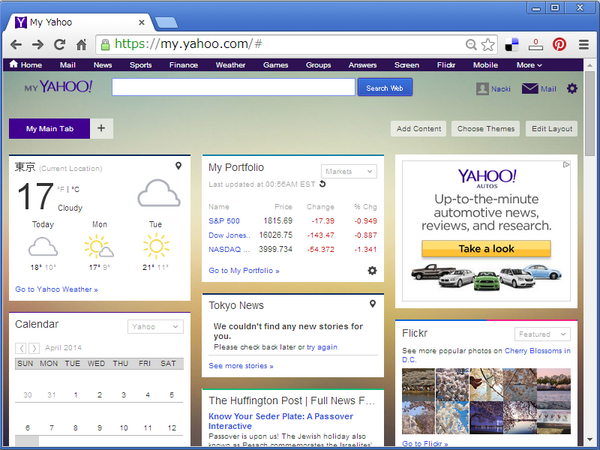Click the AdChoices icon on the ad
The width and height of the screenshot is (600, 450).
566,165
